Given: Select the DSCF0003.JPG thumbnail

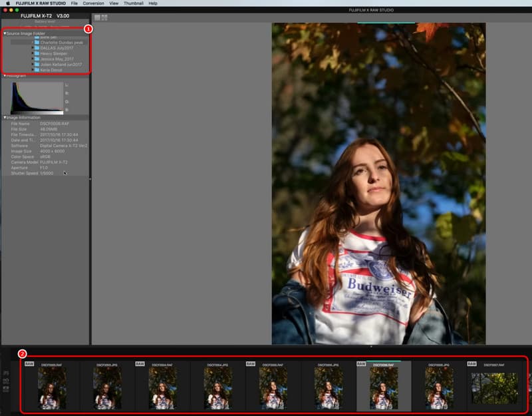Looking at the screenshot, I should tap(107, 388).
